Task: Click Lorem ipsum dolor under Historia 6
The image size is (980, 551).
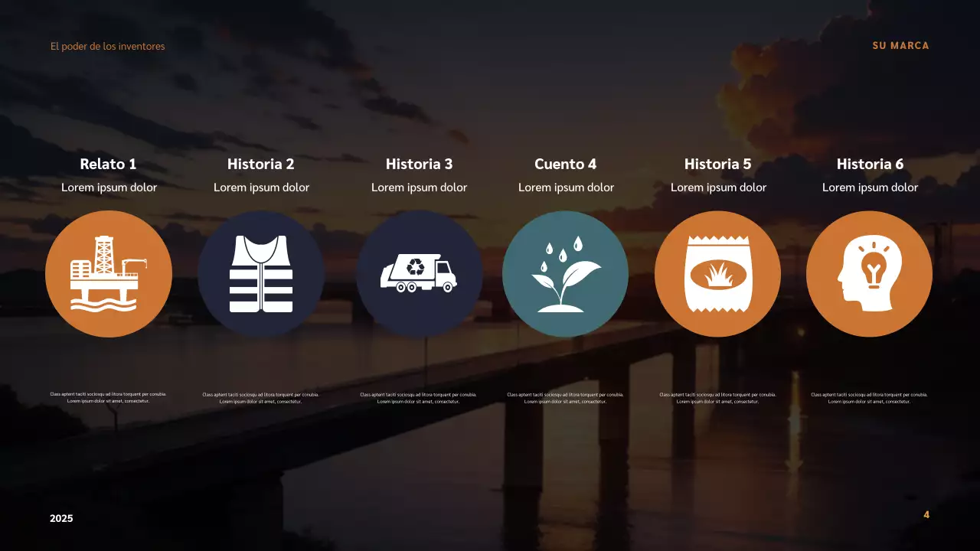Action: tap(869, 187)
